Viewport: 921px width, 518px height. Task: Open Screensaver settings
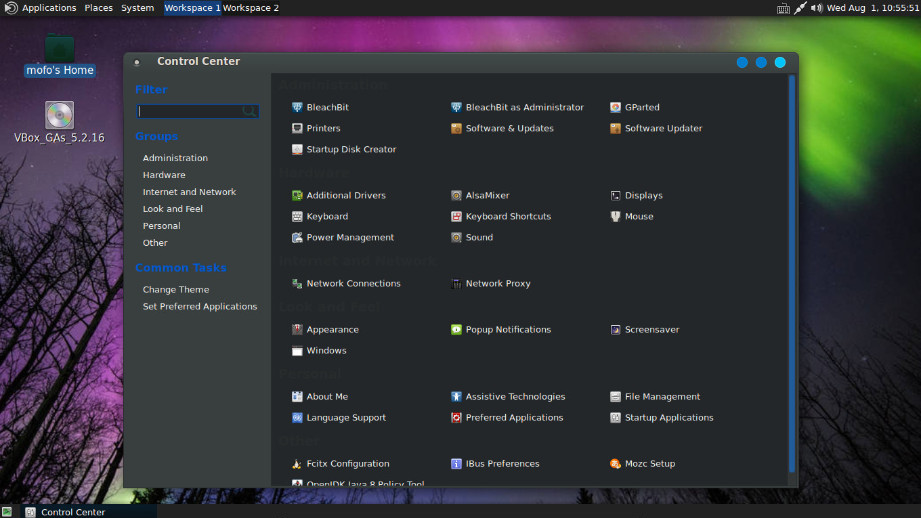click(x=644, y=330)
